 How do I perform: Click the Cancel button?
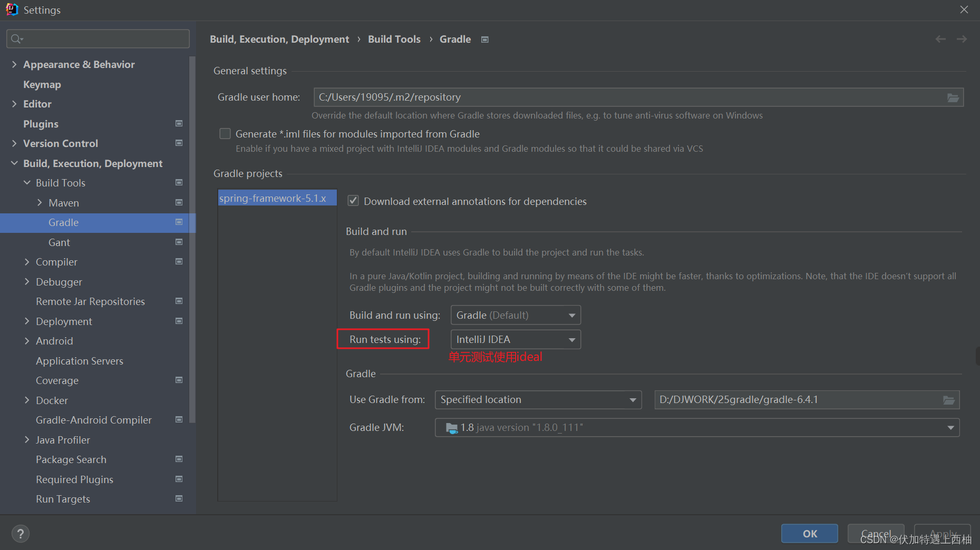876,534
